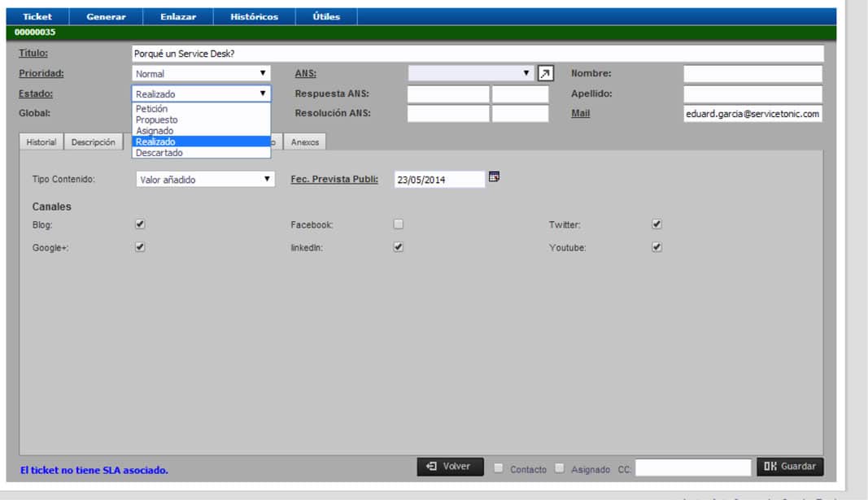Image resolution: width=868 pixels, height=500 pixels.
Task: Disable the Twitter channel checkbox
Action: click(657, 224)
